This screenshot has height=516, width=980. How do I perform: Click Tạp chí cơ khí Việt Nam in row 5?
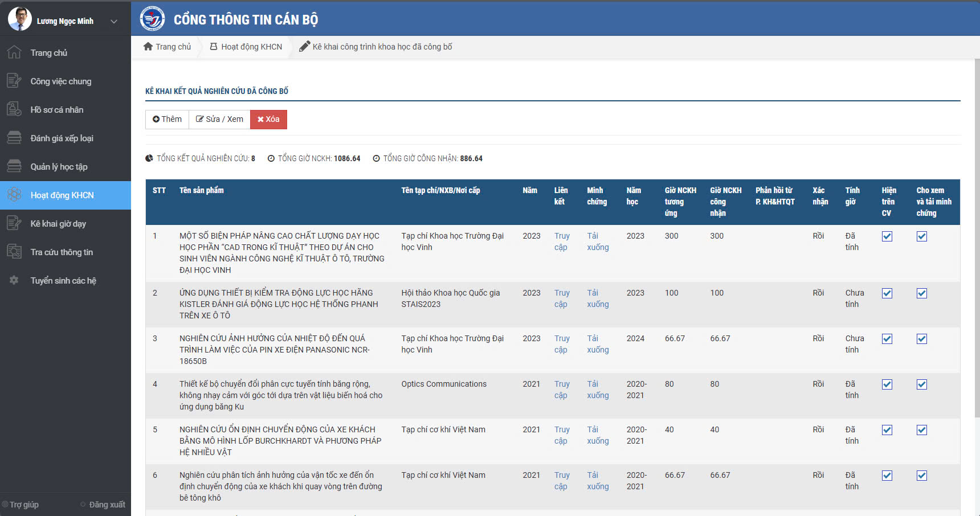443,429
